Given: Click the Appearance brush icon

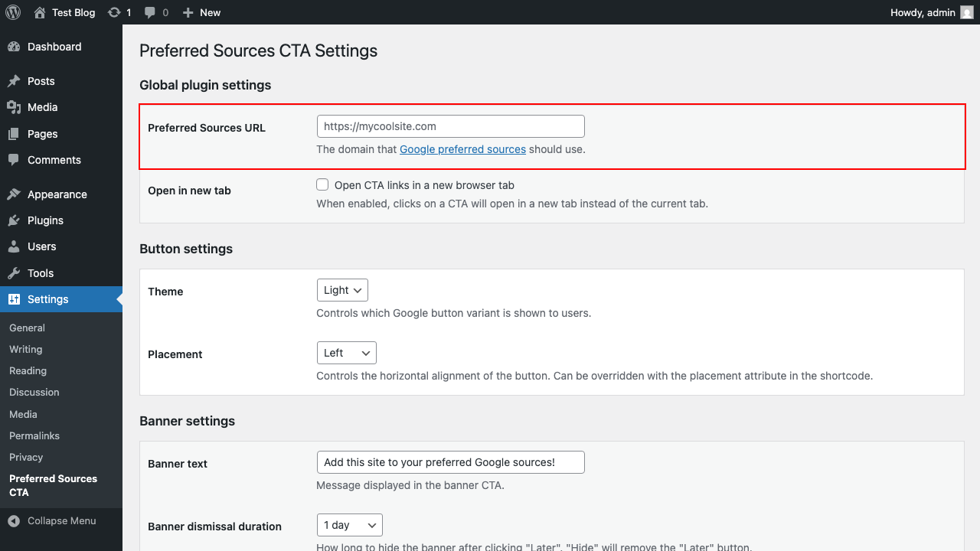Looking at the screenshot, I should click(16, 194).
